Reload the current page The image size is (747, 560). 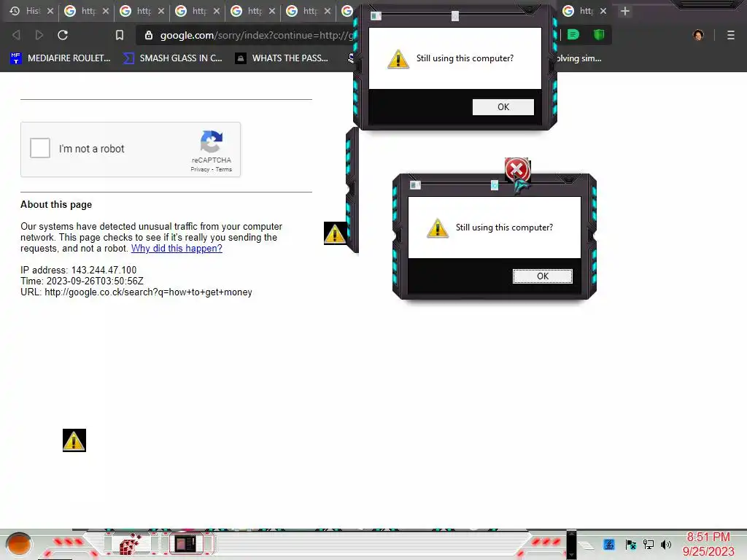[63, 35]
